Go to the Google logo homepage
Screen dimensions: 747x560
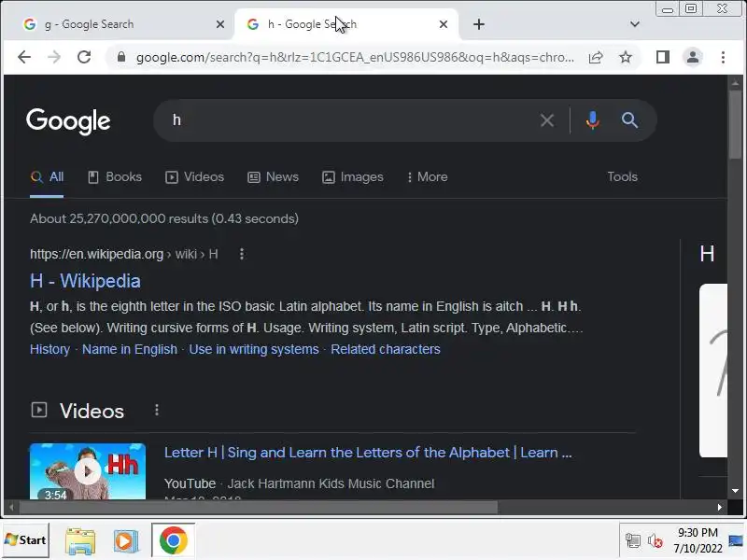click(x=68, y=121)
